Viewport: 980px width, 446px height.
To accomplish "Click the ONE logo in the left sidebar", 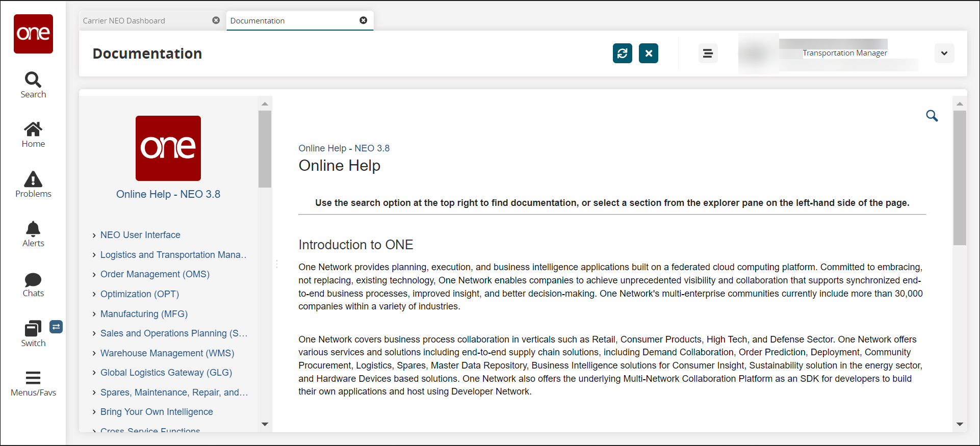I will coord(33,34).
